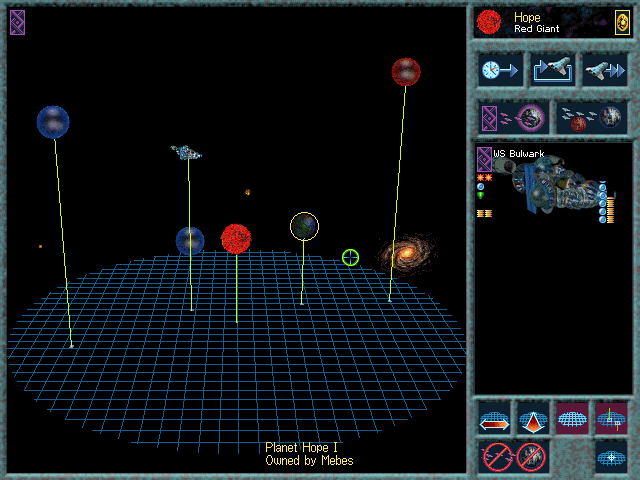Cycle to next ship with loop-arrow button
The width and height of the screenshot is (640, 480).
(x=553, y=70)
